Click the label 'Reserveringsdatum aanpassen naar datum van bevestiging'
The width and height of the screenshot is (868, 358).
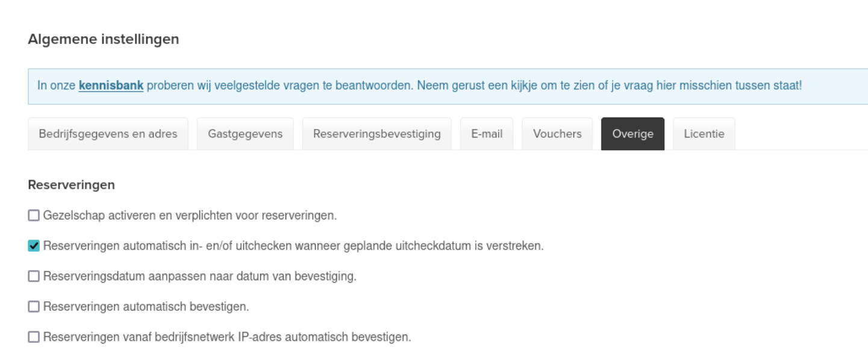click(x=199, y=276)
